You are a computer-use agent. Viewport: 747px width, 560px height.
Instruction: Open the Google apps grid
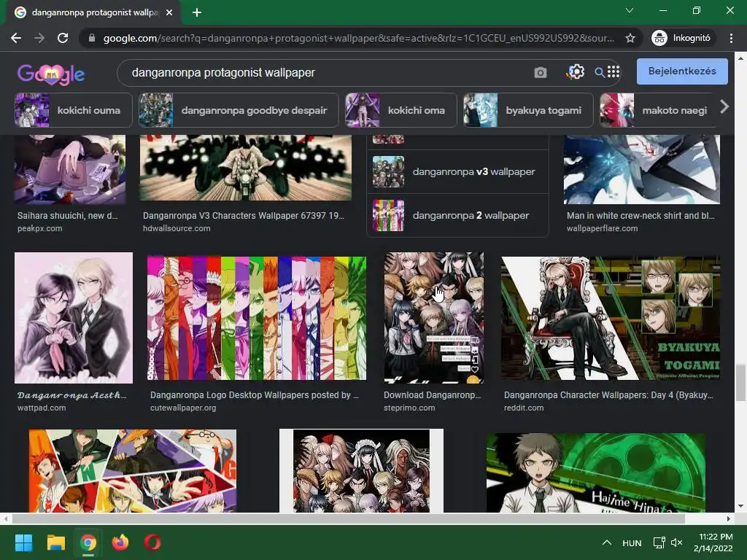coord(614,72)
